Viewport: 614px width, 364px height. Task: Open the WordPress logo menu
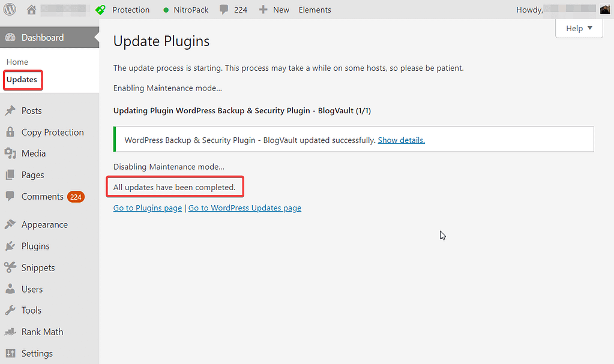click(10, 10)
